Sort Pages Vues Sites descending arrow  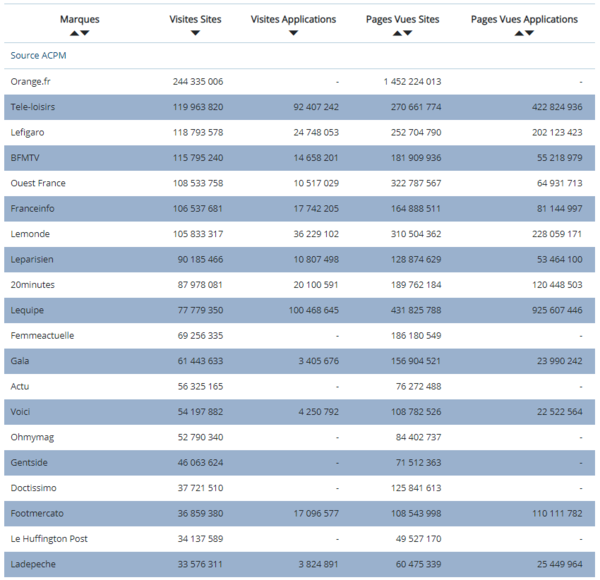click(408, 33)
